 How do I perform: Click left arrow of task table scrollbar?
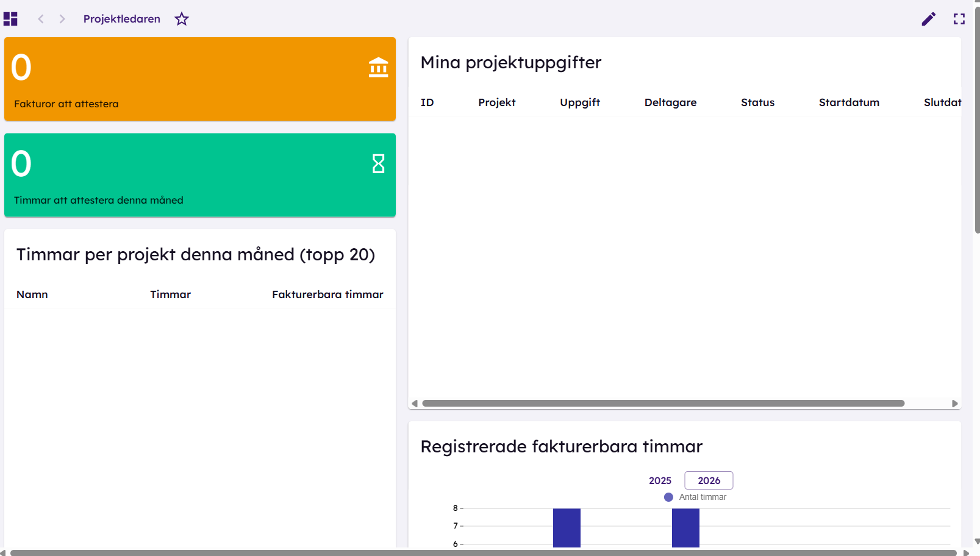pyautogui.click(x=415, y=404)
